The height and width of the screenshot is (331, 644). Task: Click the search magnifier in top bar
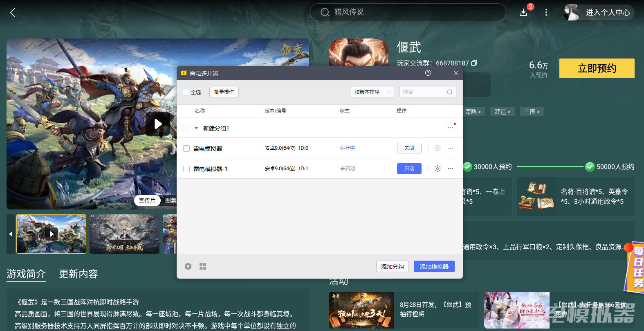tap(325, 12)
